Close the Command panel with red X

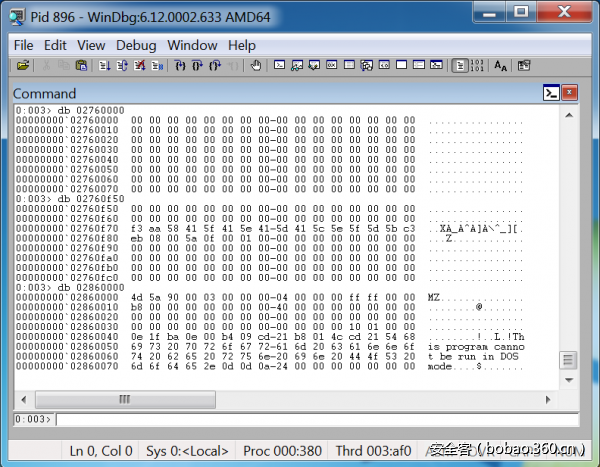pyautogui.click(x=569, y=93)
